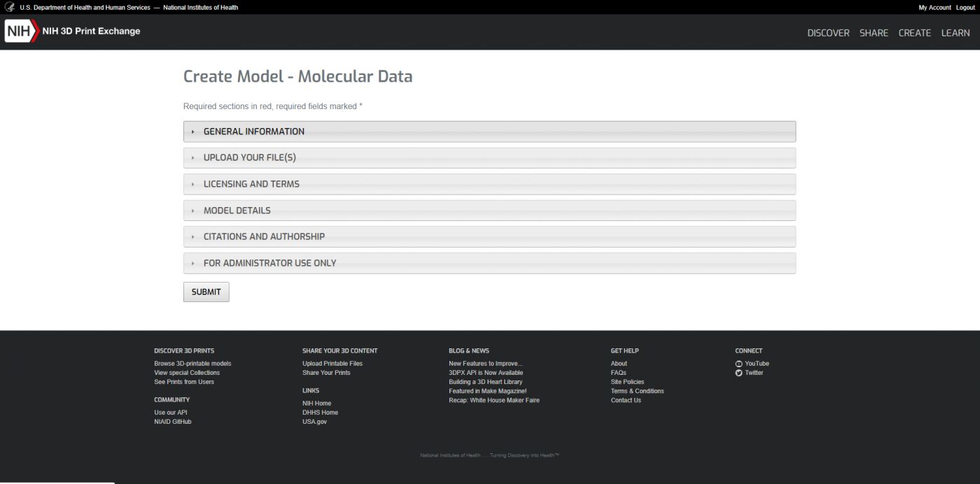980x484 pixels.
Task: Open For Administrator Use Only section
Action: 269,263
